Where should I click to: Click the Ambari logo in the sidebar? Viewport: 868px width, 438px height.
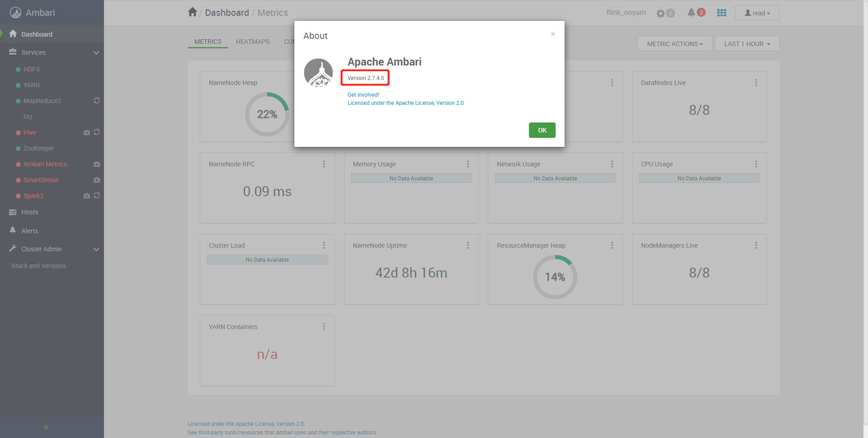(16, 13)
